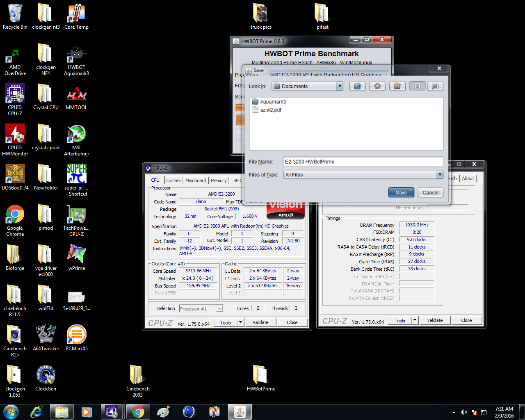
Task: Click Close in the CPU-Z CPU window
Action: click(292, 322)
